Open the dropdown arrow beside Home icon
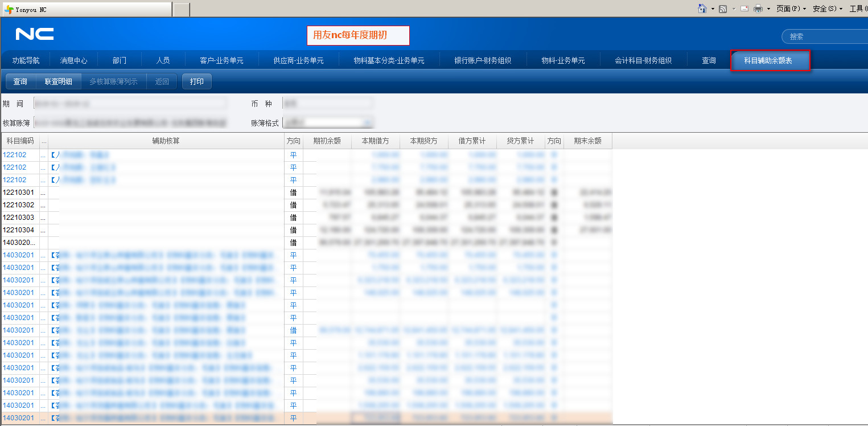This screenshot has height=426, width=868. click(713, 9)
